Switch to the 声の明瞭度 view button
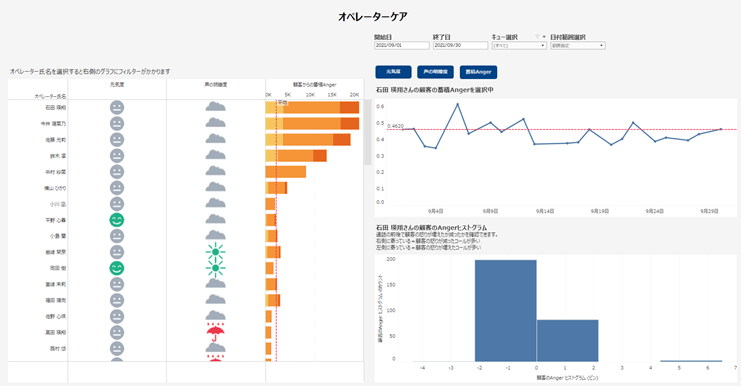 click(x=435, y=72)
